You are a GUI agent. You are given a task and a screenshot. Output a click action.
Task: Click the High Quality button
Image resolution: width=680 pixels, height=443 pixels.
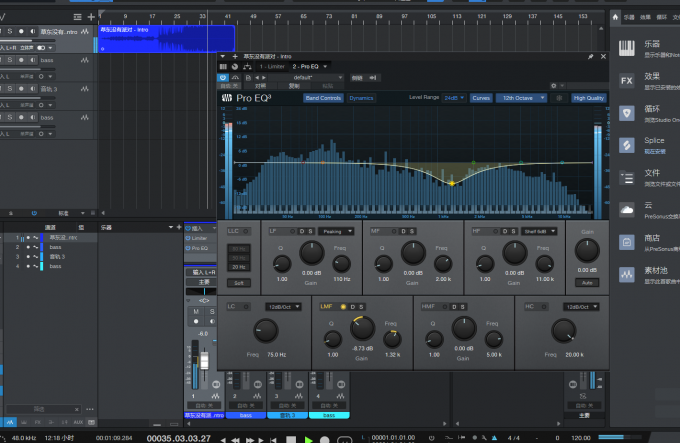[x=588, y=98]
